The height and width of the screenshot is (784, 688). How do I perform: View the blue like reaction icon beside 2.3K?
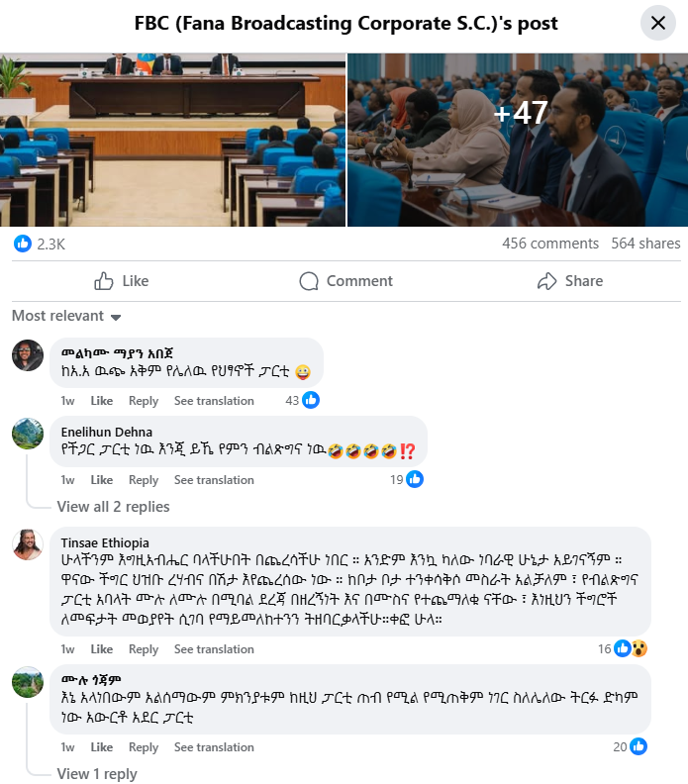(x=23, y=244)
